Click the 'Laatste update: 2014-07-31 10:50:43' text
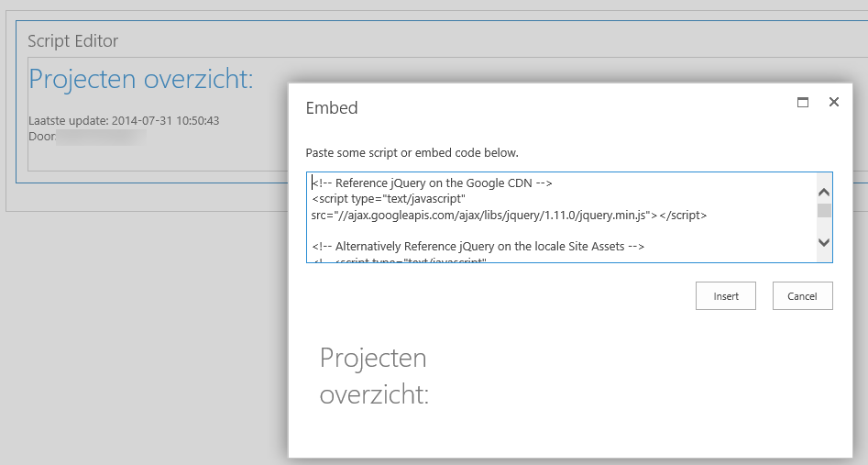This screenshot has width=868, height=465. (124, 120)
